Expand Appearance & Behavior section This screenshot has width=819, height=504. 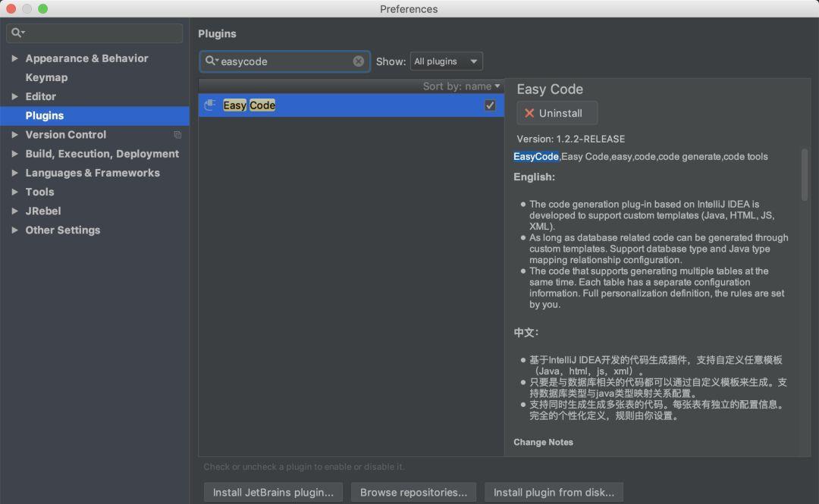[14, 58]
